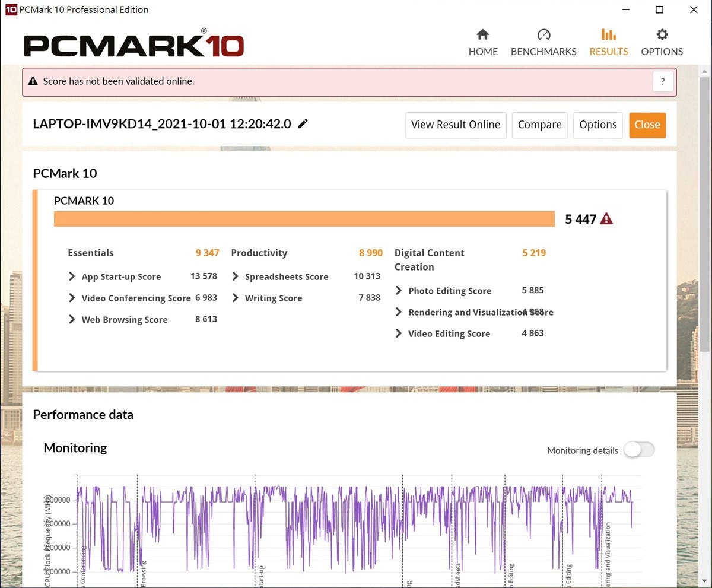Click the Monitoring heading
712x588 pixels.
[x=75, y=448]
